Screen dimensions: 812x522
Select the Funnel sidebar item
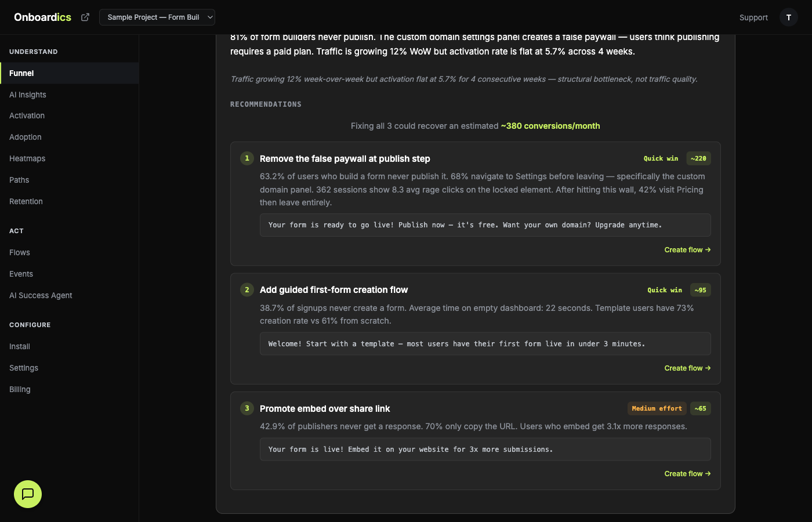[x=21, y=73]
